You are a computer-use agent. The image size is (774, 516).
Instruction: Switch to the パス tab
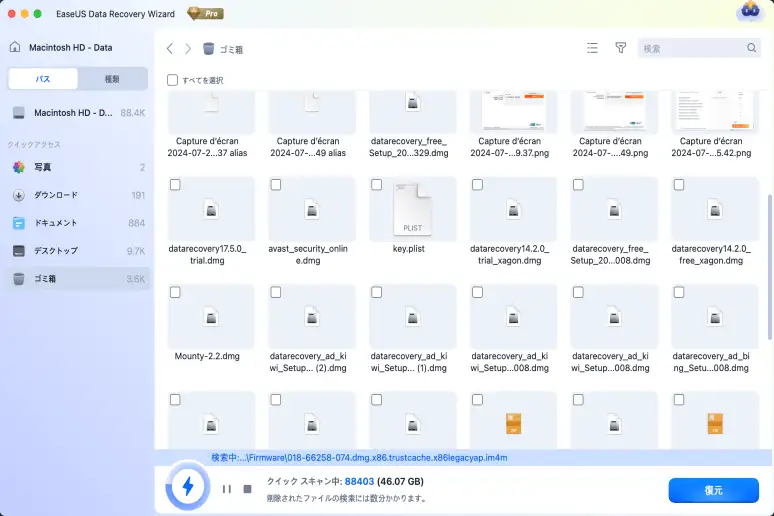(43, 79)
